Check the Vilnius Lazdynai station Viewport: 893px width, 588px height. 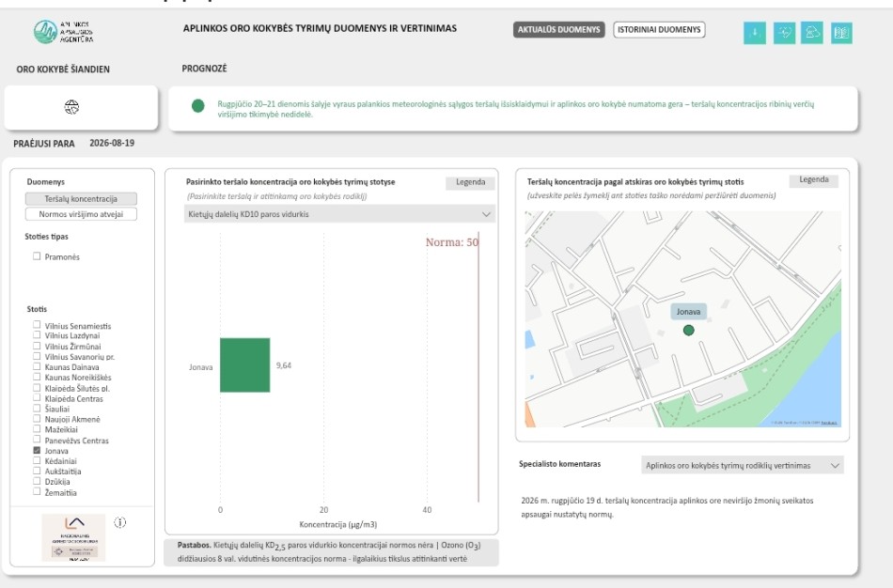[37, 334]
